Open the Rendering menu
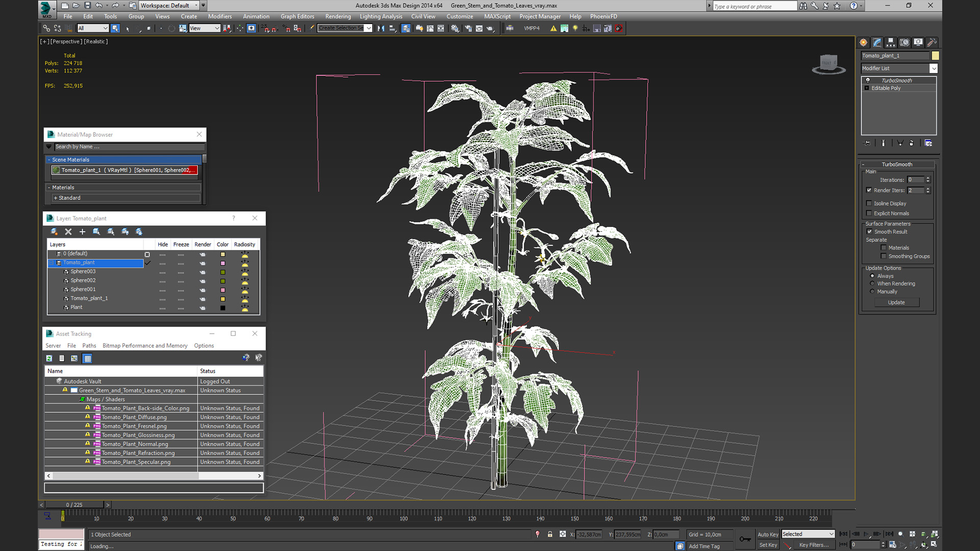 tap(338, 16)
